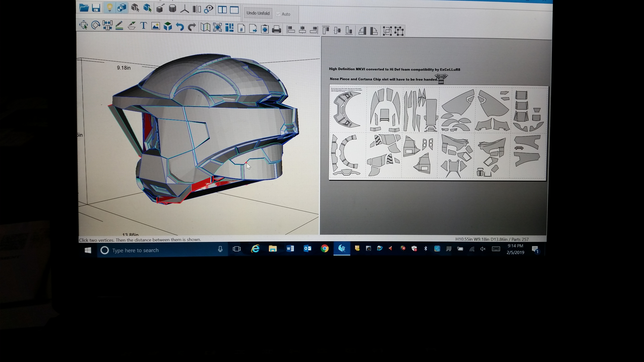The image size is (644, 362).
Task: Switch to single-pane window view
Action: (x=234, y=10)
